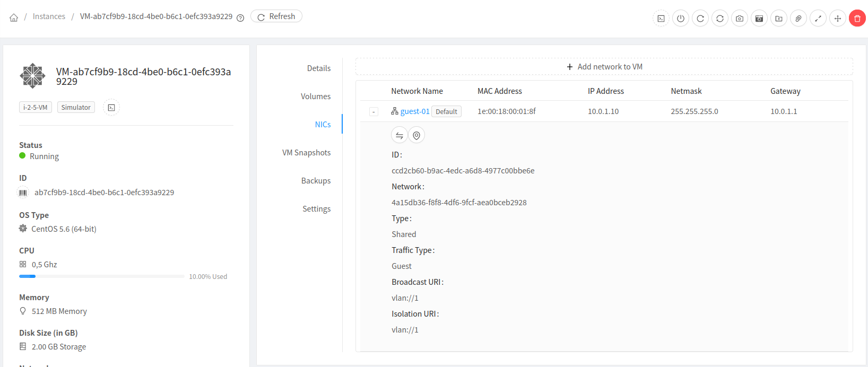This screenshot has width=868, height=367.
Task: Collapse the guest-01 NIC row details
Action: coord(374,112)
